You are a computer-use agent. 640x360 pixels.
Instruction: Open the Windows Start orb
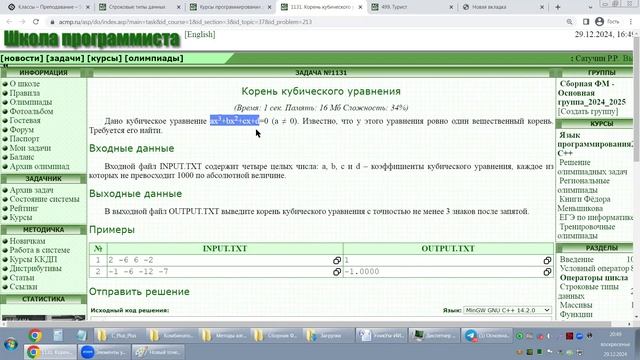11,344
